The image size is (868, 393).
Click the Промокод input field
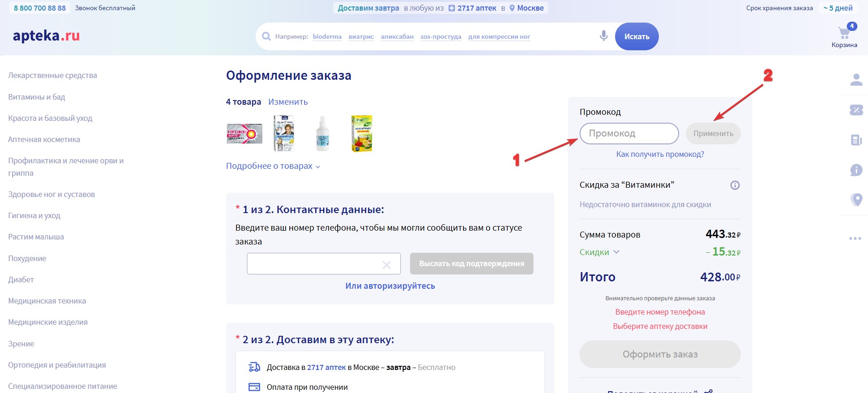(x=629, y=133)
